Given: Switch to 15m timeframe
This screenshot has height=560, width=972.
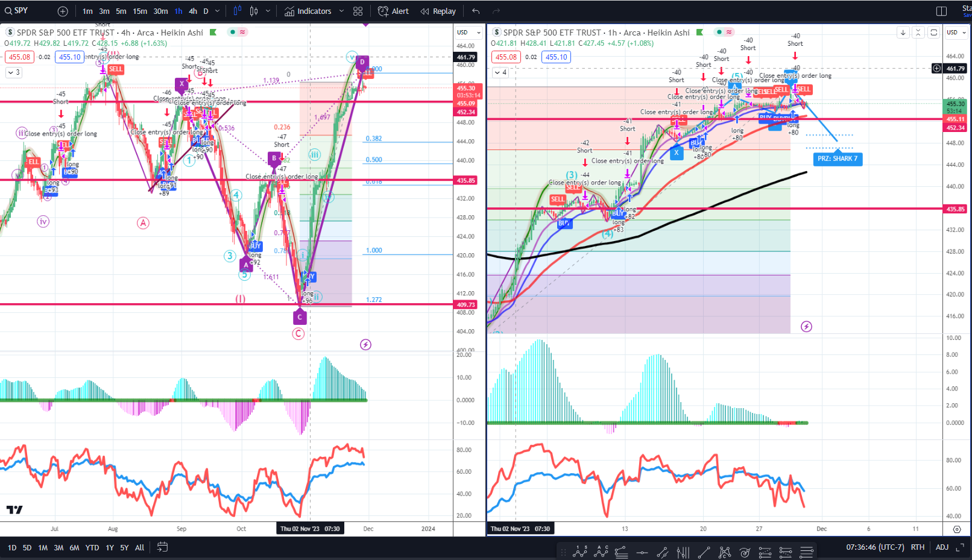Looking at the screenshot, I should [x=140, y=11].
